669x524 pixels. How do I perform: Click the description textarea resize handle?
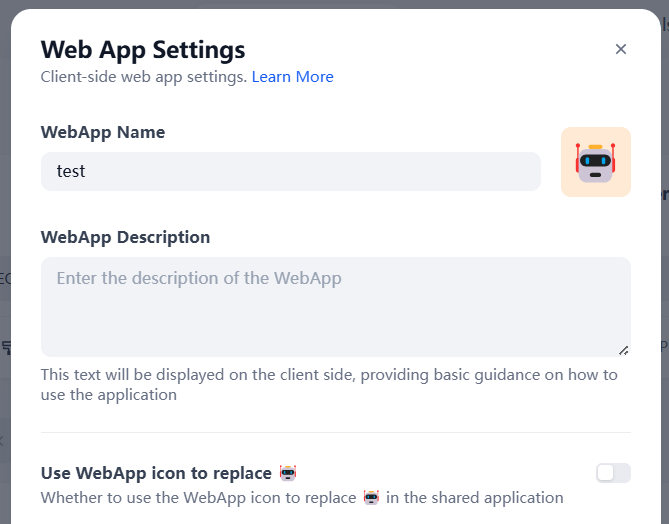tap(623, 350)
